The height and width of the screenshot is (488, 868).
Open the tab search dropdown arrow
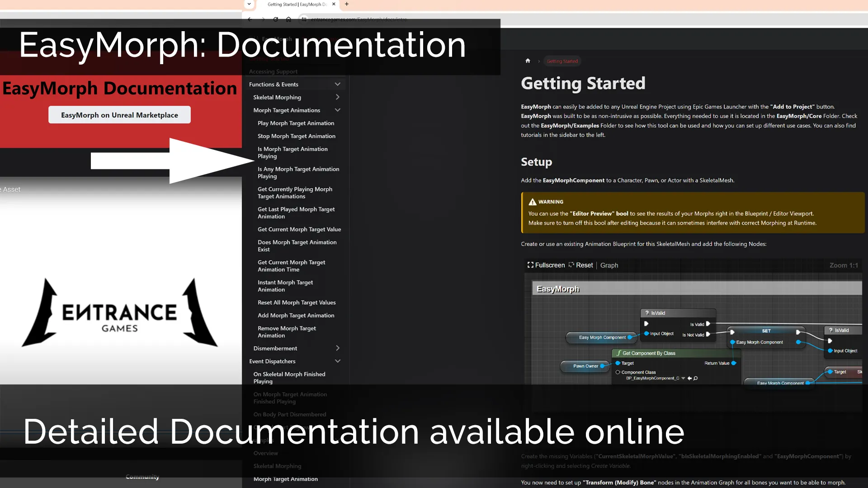(x=249, y=4)
